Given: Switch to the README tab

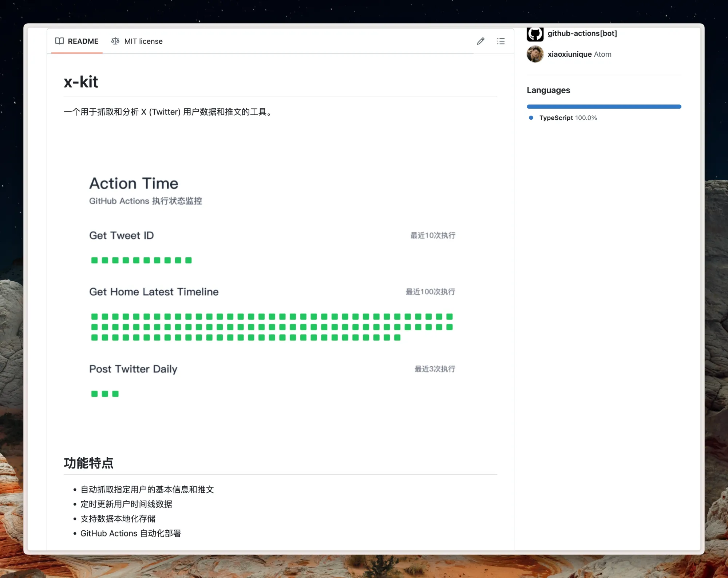Looking at the screenshot, I should coord(83,41).
